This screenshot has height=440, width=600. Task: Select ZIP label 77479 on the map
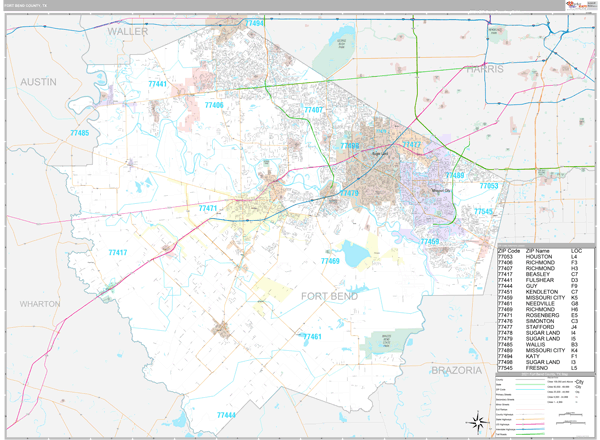[x=349, y=193]
